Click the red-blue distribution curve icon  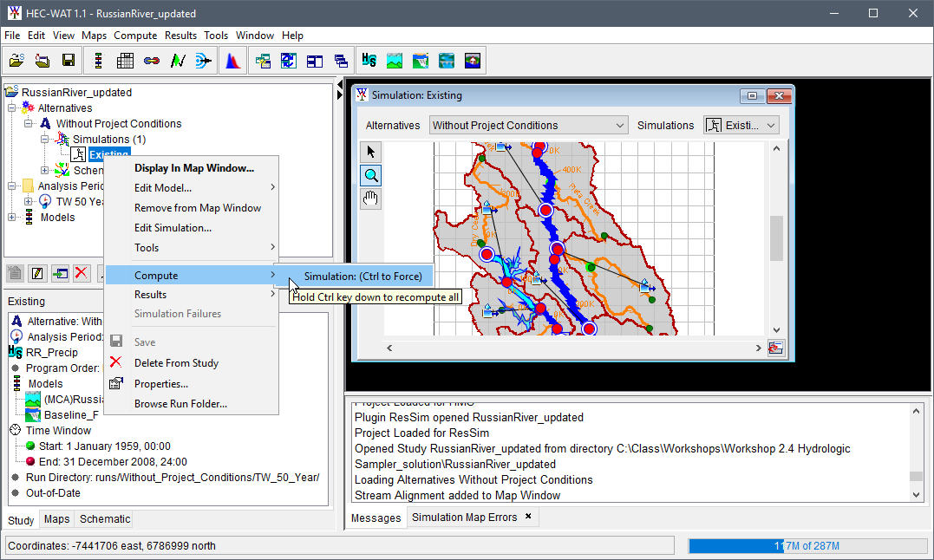point(233,61)
